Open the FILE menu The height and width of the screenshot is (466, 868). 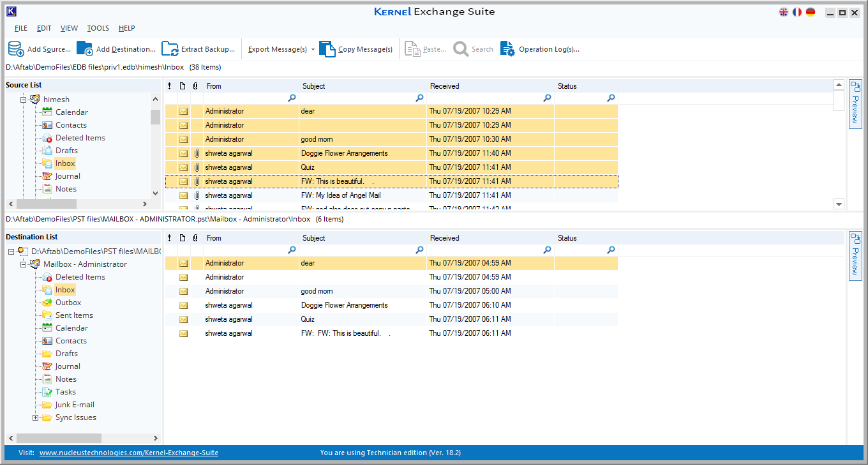pos(21,28)
